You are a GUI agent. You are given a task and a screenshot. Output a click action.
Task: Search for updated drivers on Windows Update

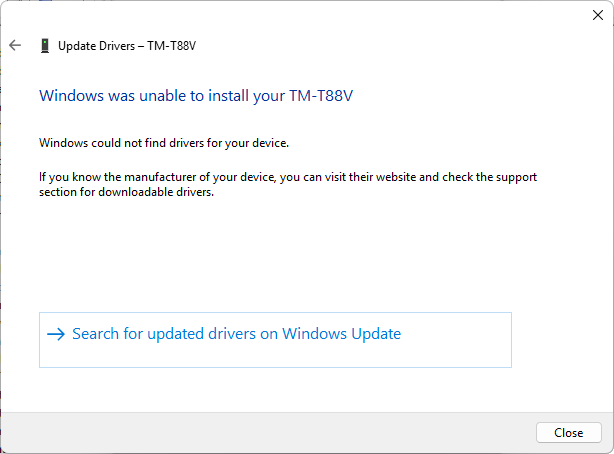click(x=275, y=340)
